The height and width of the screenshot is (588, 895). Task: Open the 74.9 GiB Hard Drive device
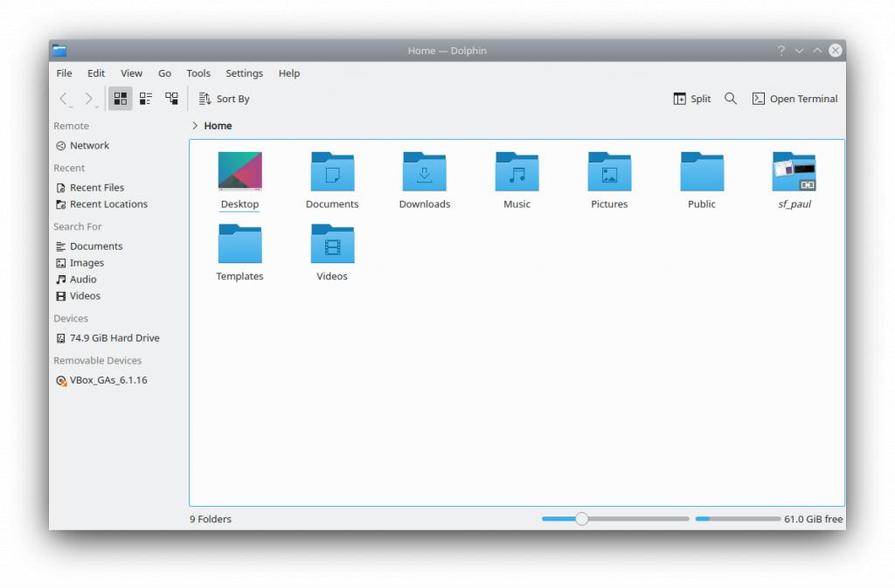pos(114,338)
